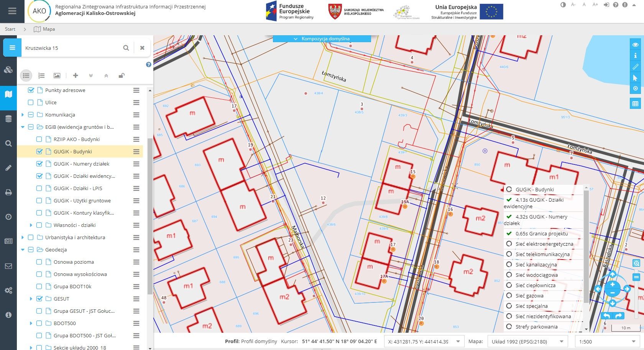Open the coordinate system Układ 1992 dropdown
Image resolution: width=644 pixels, height=350 pixels.
coord(527,342)
